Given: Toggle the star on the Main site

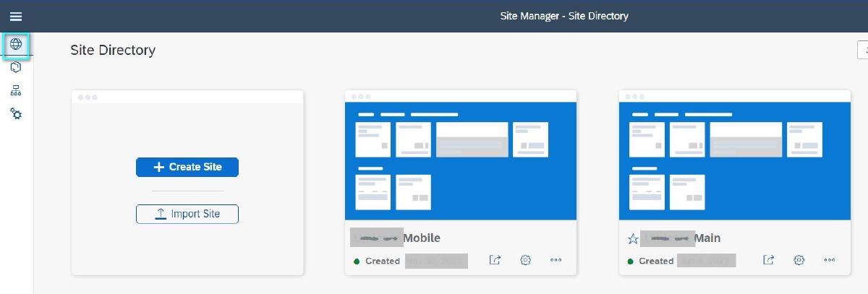Looking at the screenshot, I should (632, 238).
